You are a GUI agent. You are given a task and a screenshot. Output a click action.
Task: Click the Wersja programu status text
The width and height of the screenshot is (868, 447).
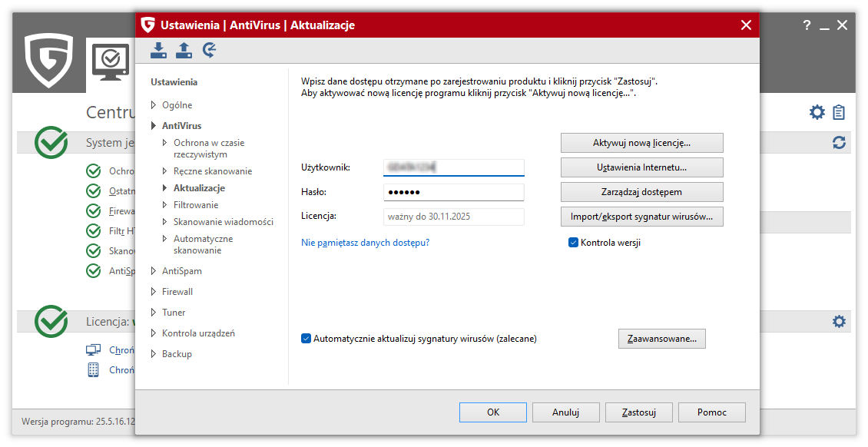click(78, 422)
